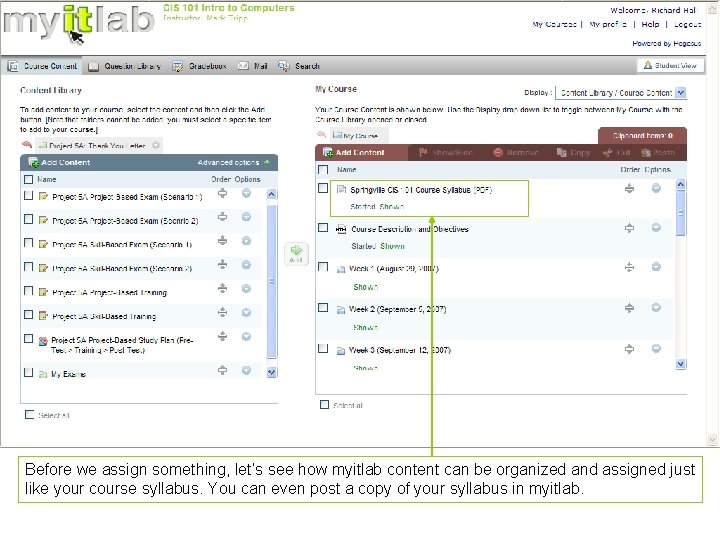Open options for Week 3 folder
The height and width of the screenshot is (540, 720).
point(656,349)
